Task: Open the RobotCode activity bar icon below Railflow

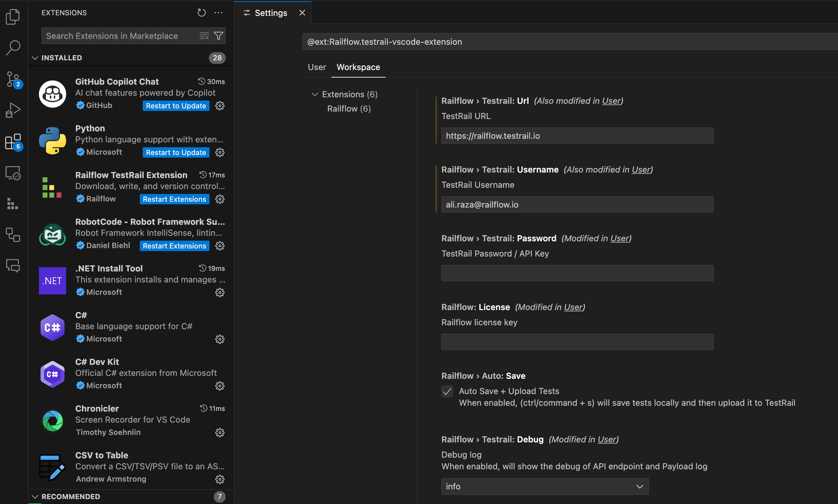Action: click(x=13, y=235)
